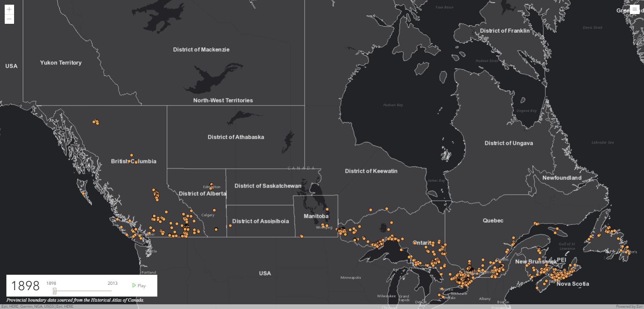Open the hamburger menu in top-right corner
The image size is (644, 309).
tap(634, 9)
